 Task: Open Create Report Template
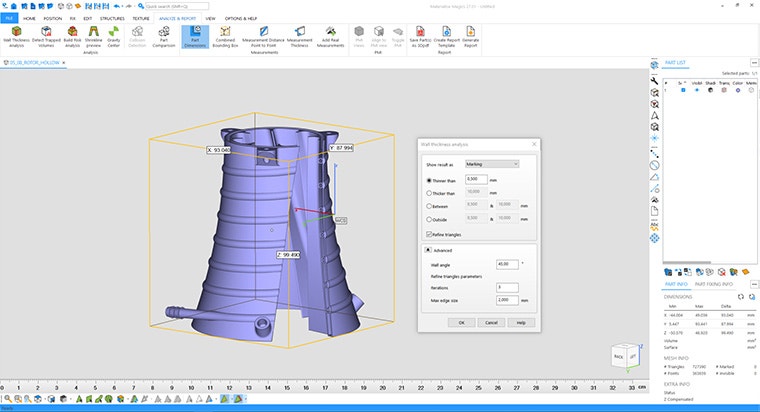coord(446,37)
